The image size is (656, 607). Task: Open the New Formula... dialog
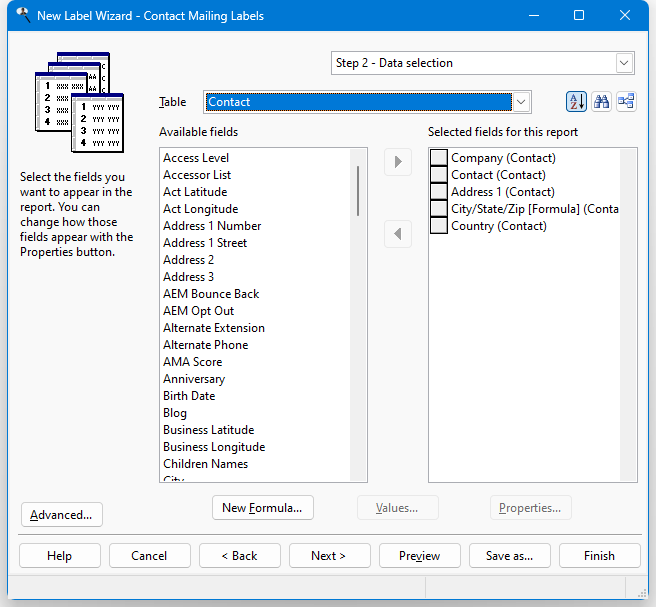[262, 508]
